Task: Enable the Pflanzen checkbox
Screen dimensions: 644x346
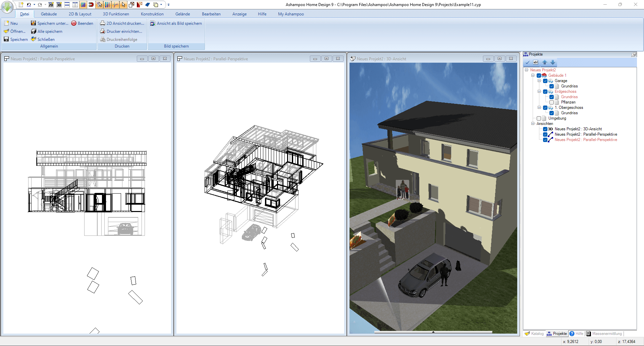Action: 552,102
